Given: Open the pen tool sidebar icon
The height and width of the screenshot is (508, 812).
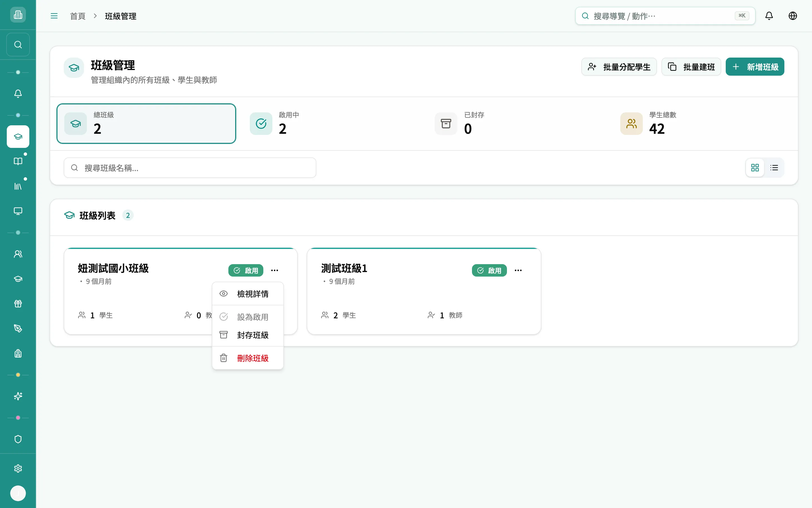Looking at the screenshot, I should tap(18, 329).
